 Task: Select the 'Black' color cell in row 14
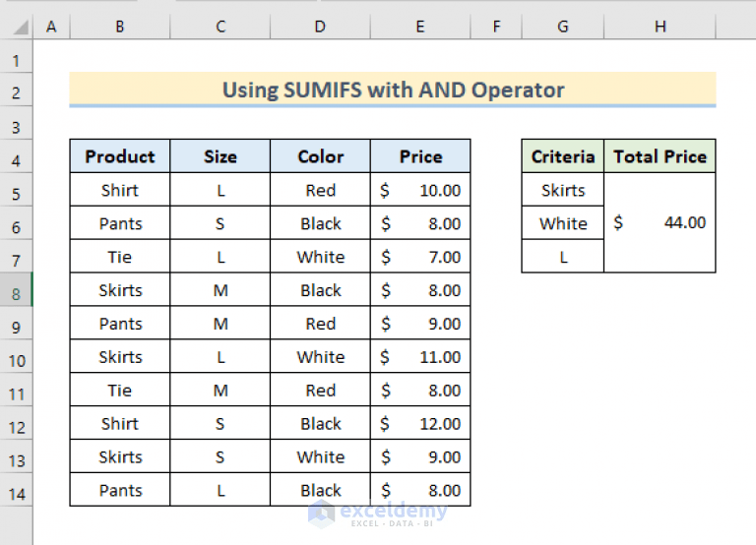pos(320,489)
